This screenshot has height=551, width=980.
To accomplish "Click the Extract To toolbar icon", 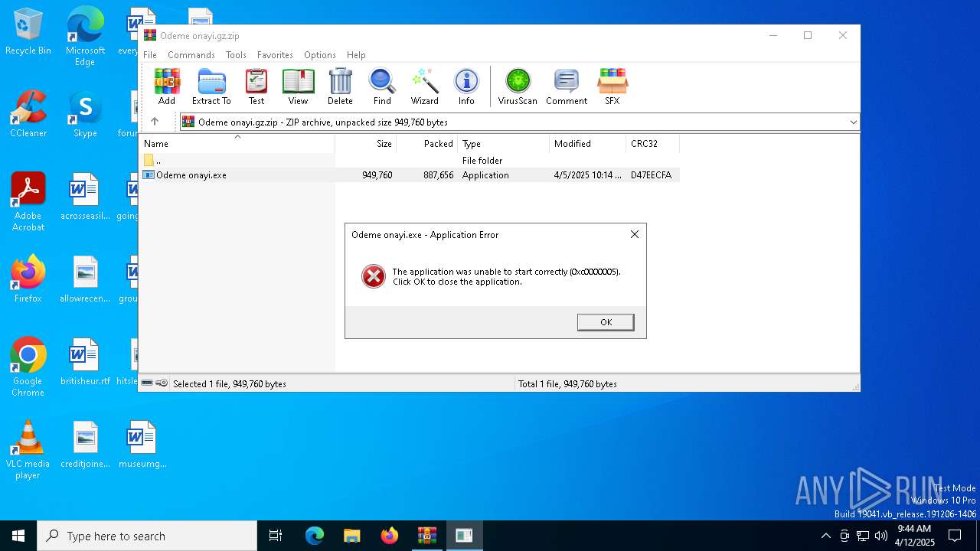I will (211, 86).
